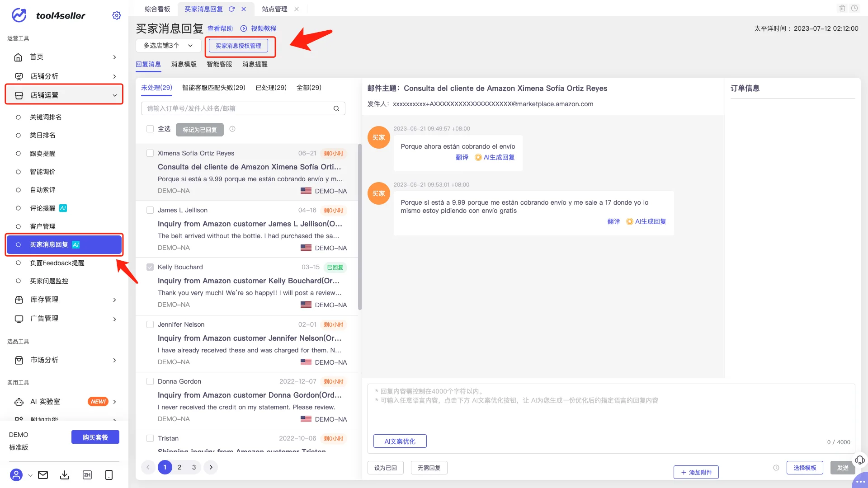Open the 消息提醒 tab
Image resolution: width=868 pixels, height=488 pixels.
pyautogui.click(x=255, y=64)
